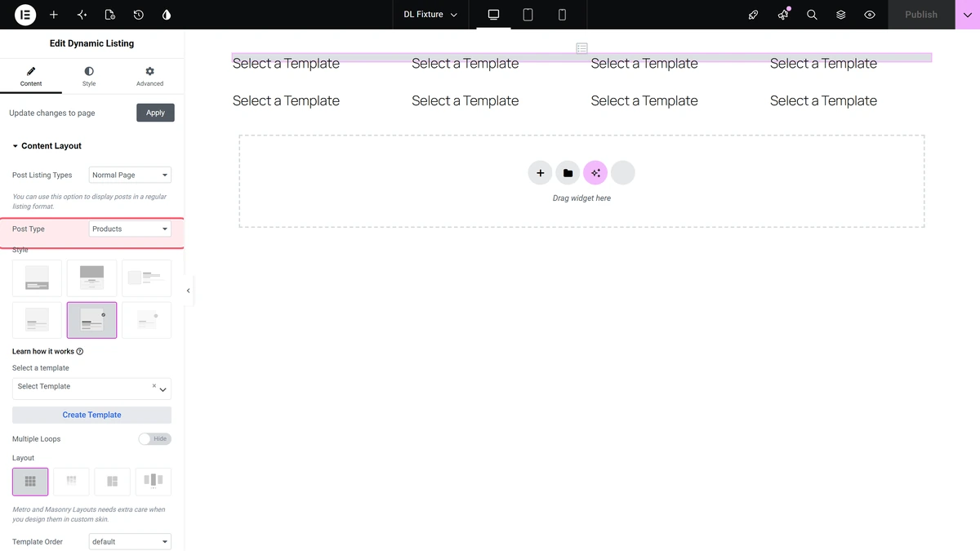Click the Publish button
Screen dimensions: 980x551
coord(921,15)
